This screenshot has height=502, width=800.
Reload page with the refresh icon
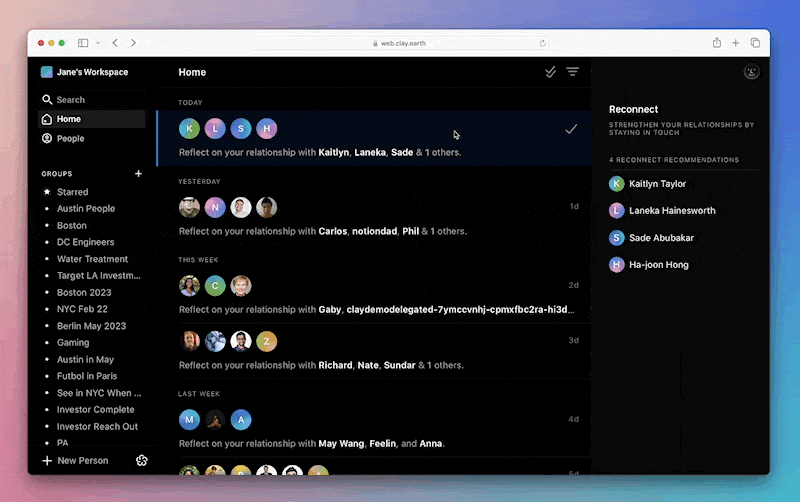tap(543, 43)
